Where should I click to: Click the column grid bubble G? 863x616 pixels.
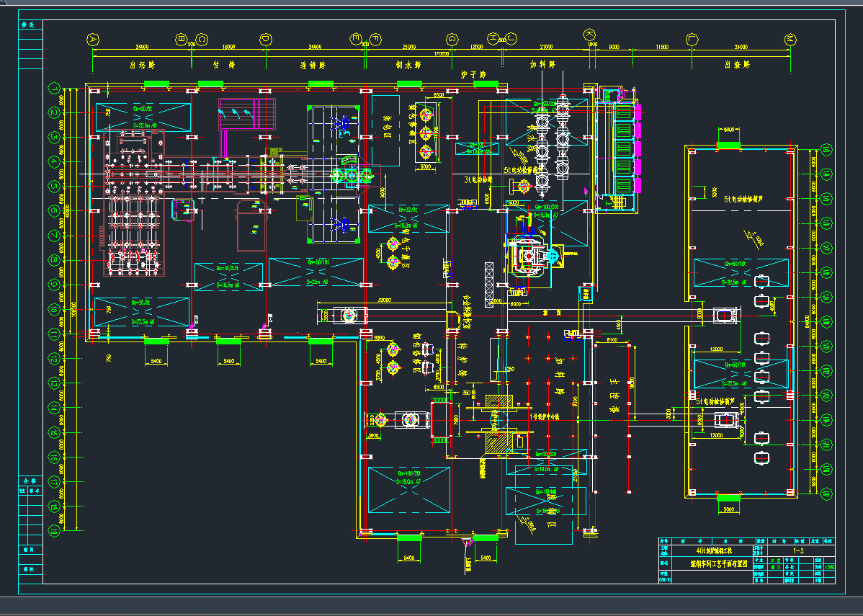(452, 39)
